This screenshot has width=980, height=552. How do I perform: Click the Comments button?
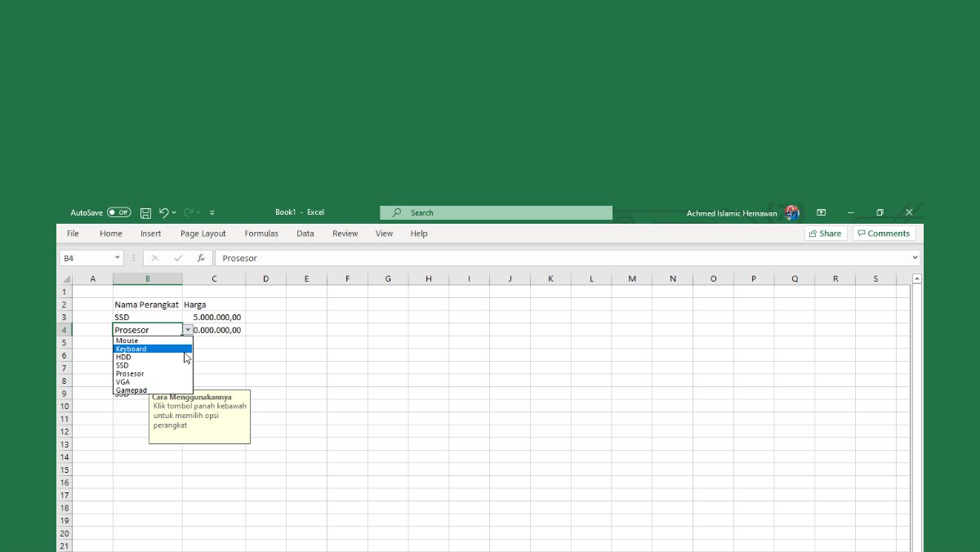pos(884,234)
